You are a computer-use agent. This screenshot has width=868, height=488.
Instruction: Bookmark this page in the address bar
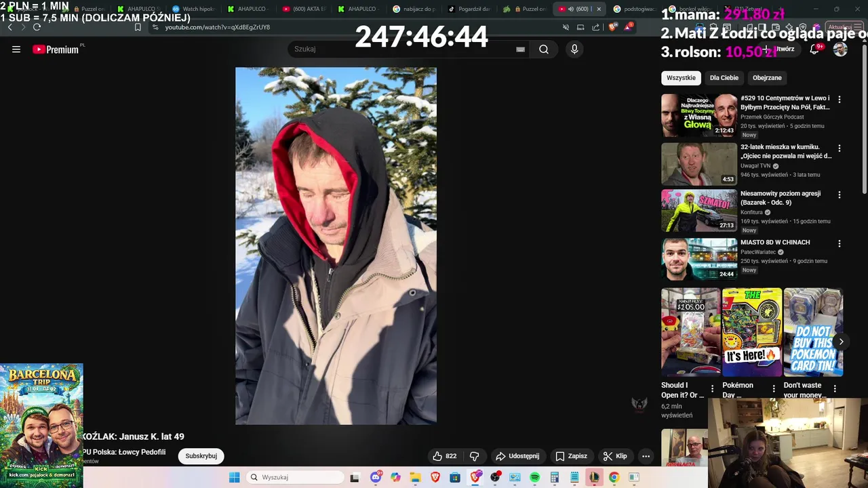[138, 27]
